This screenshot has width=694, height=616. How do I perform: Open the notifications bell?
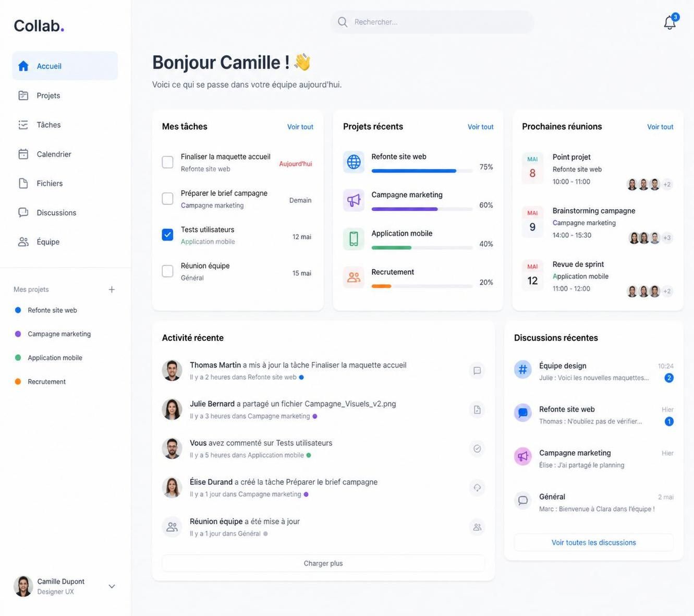click(669, 22)
